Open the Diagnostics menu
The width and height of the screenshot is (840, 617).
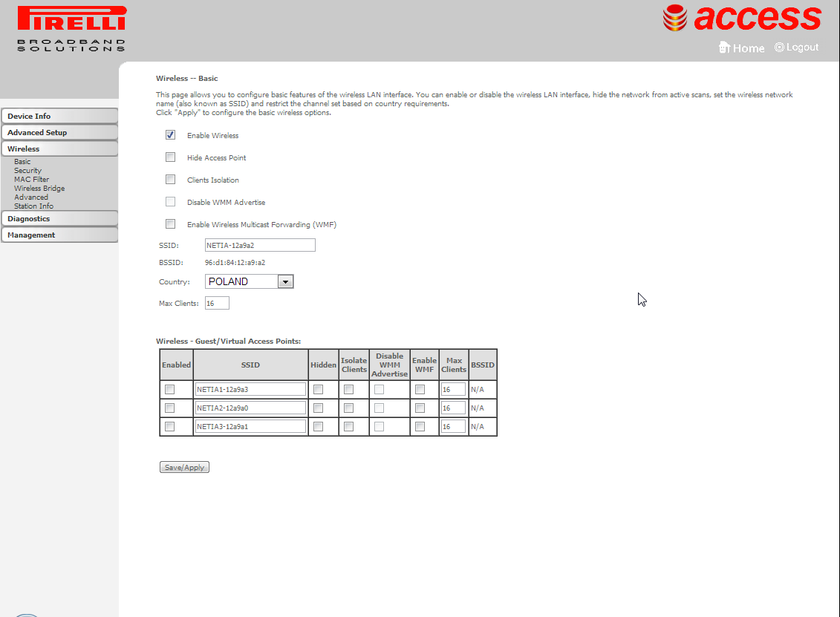click(59, 218)
